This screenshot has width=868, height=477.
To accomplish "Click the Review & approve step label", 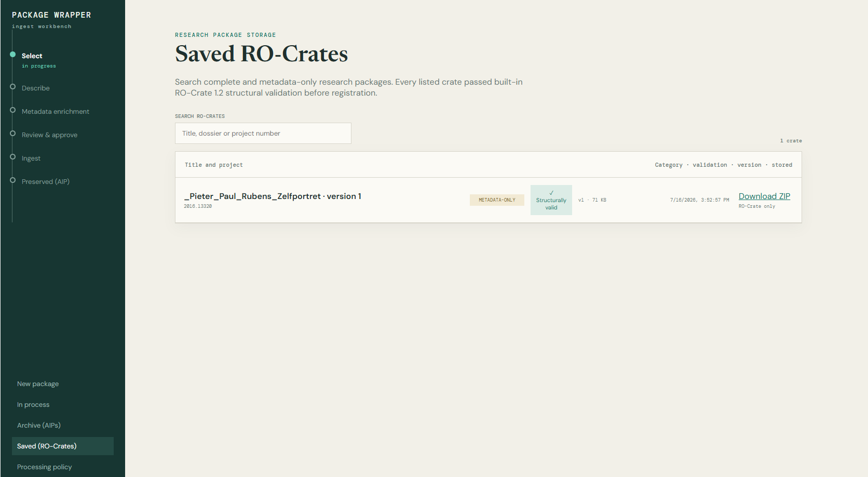I will 49,135.
